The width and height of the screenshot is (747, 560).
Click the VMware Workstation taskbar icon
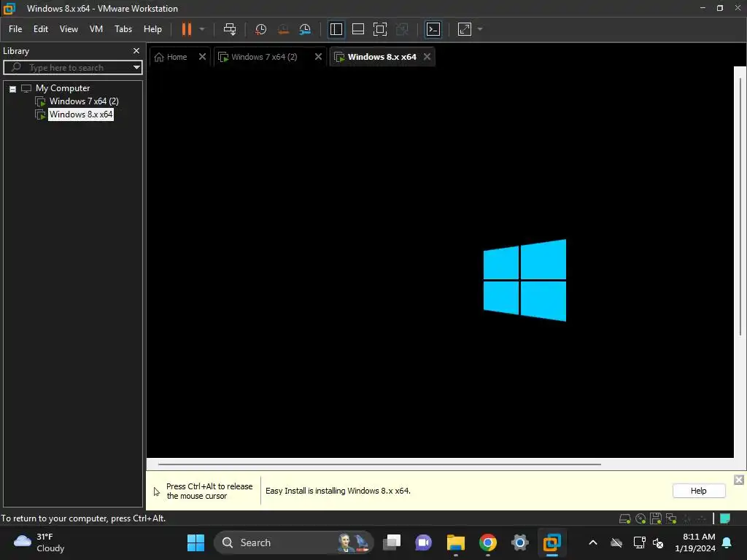551,542
